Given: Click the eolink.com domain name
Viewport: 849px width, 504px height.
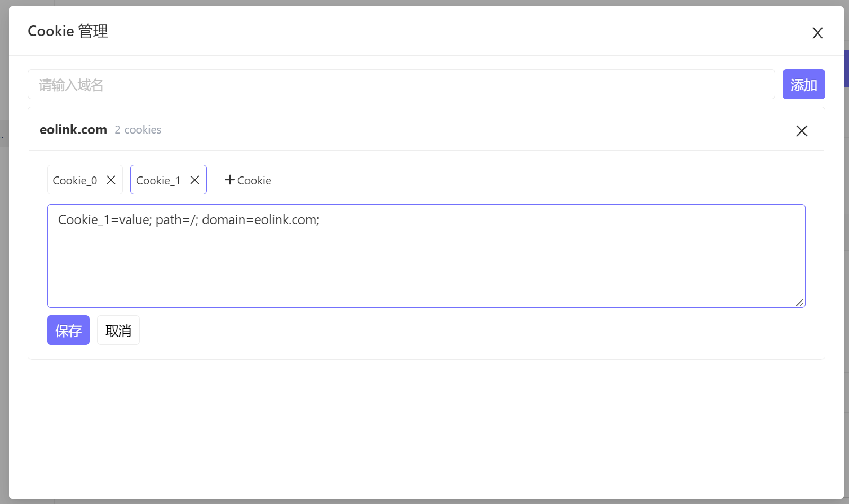Looking at the screenshot, I should pos(73,130).
